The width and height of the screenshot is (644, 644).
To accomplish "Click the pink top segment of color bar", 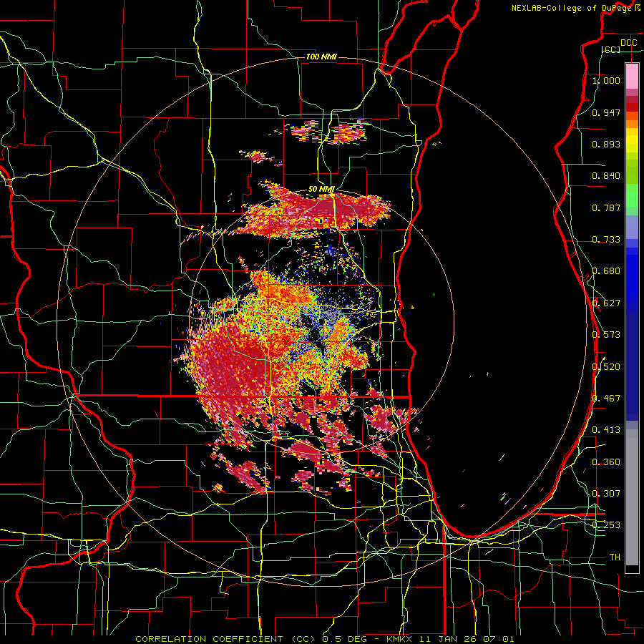I will (x=632, y=76).
